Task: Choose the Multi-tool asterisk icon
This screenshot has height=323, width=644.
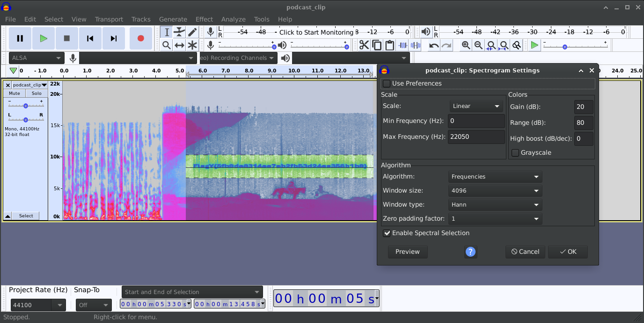Action: (x=192, y=45)
